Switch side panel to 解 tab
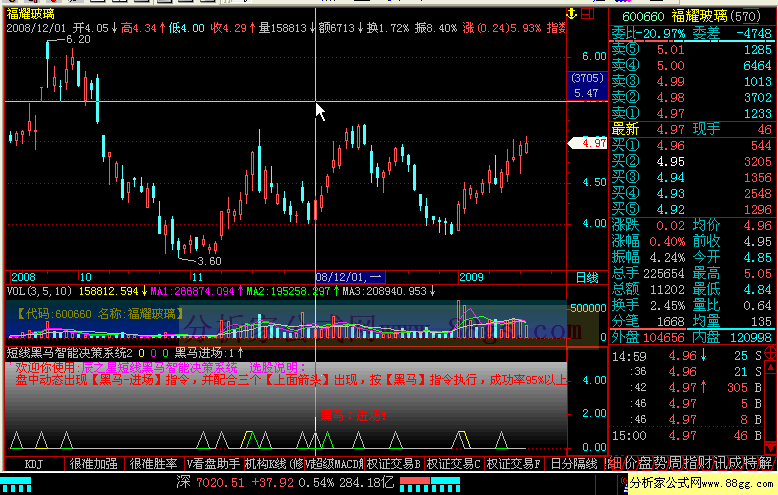Screen dimensions: 778x495 [765, 463]
